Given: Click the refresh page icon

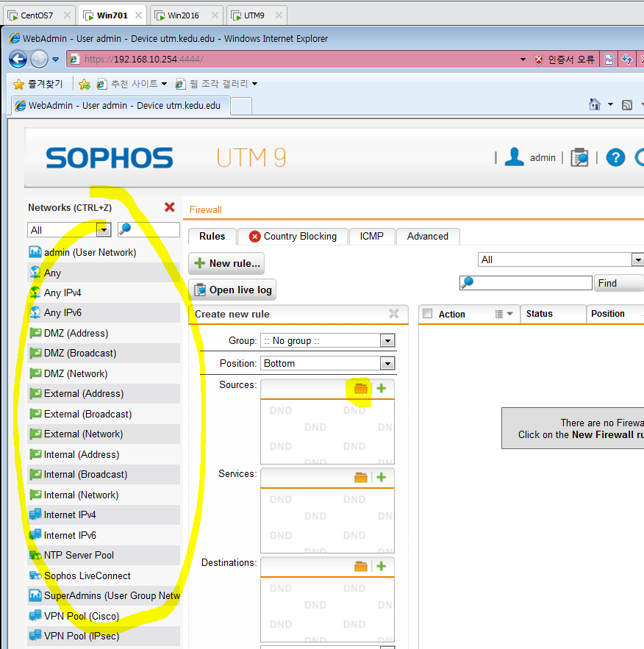Looking at the screenshot, I should (627, 60).
